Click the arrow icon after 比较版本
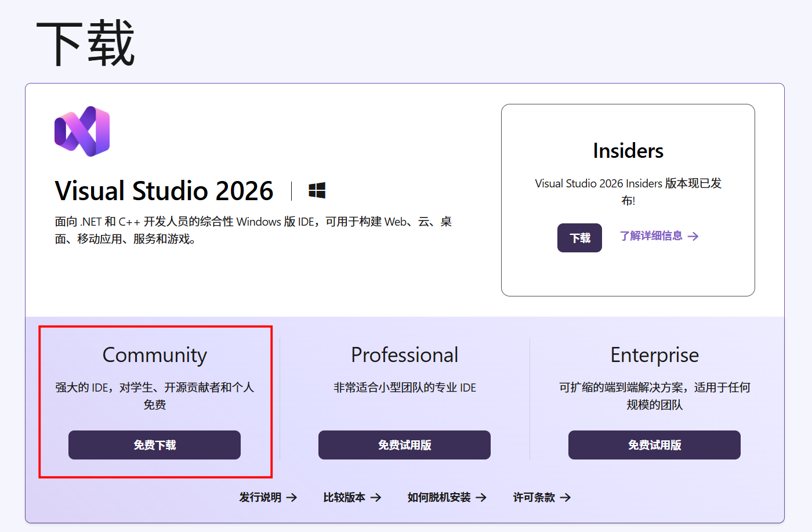812x532 pixels. 376,497
